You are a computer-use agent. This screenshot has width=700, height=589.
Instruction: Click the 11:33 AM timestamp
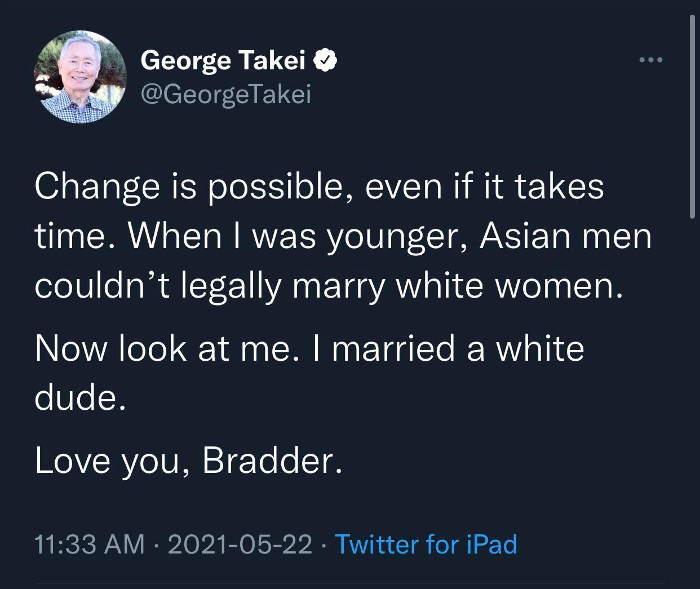click(x=89, y=544)
